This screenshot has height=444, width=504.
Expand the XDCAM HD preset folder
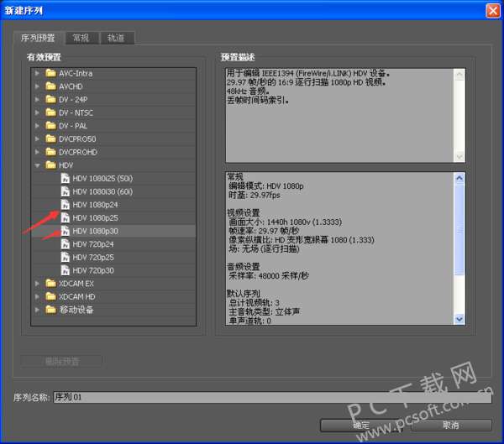[37, 296]
